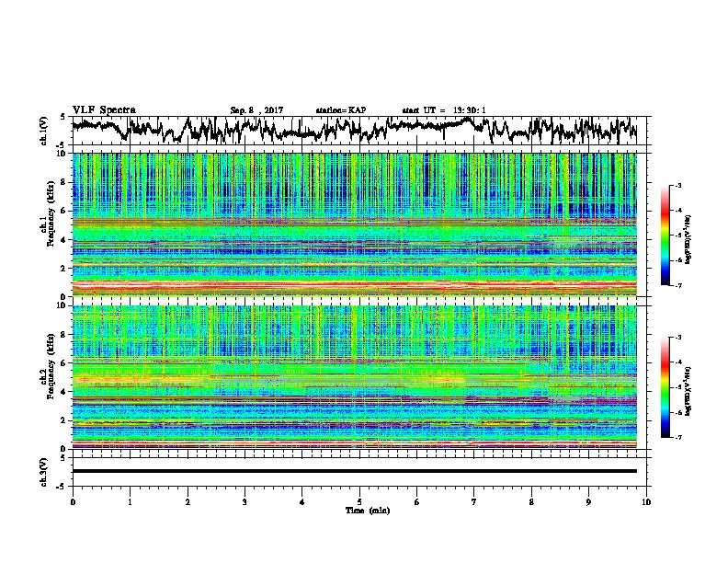The height and width of the screenshot is (563, 728).
Task: Click the upper colorbar log(PSD) label
Action: click(689, 239)
